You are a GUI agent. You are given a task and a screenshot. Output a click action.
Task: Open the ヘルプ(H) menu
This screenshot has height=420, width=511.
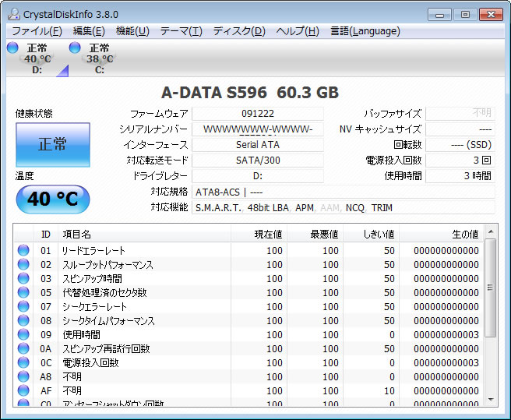[298, 31]
